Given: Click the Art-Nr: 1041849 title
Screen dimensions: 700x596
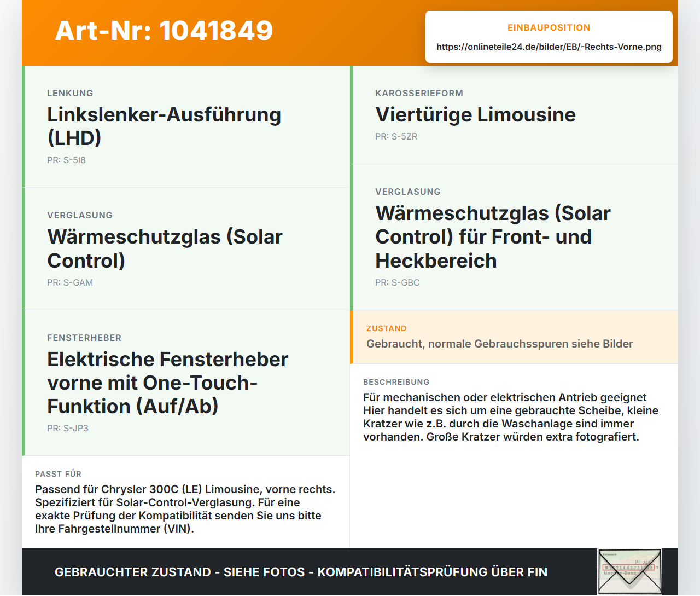Looking at the screenshot, I should click(x=164, y=31).
